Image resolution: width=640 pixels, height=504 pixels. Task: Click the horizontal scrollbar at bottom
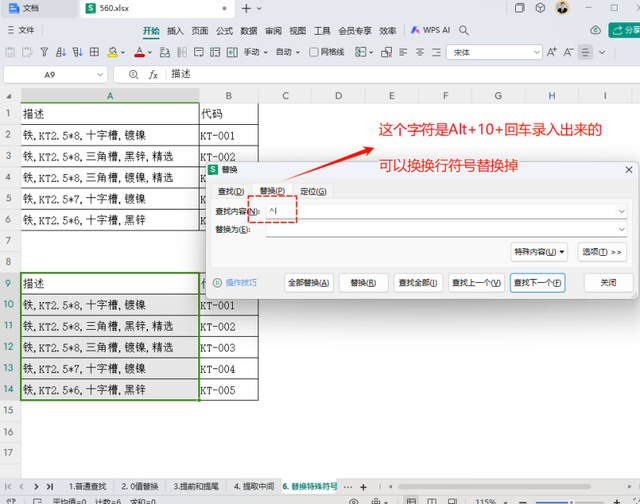pyautogui.click(x=494, y=486)
